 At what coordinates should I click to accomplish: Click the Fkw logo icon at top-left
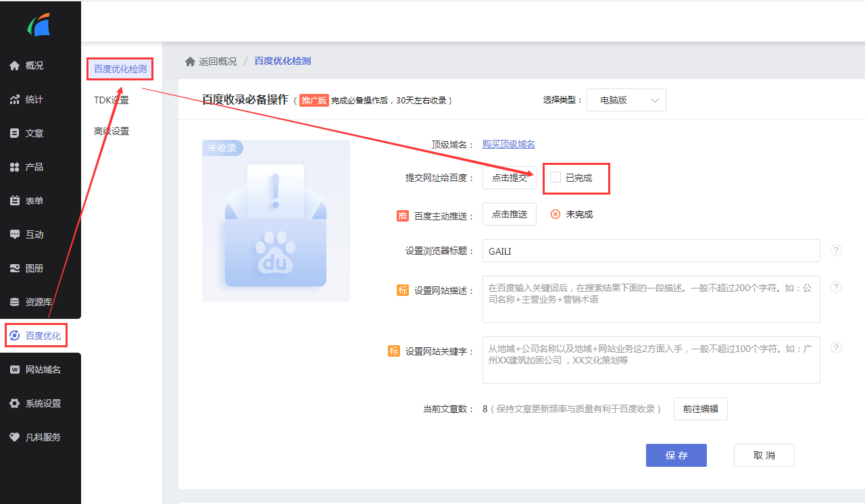(39, 25)
